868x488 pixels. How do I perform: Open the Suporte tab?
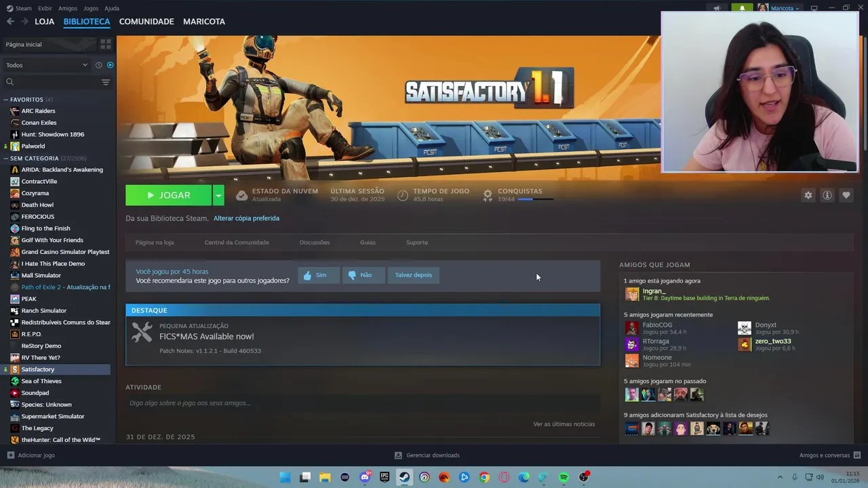[x=417, y=243]
